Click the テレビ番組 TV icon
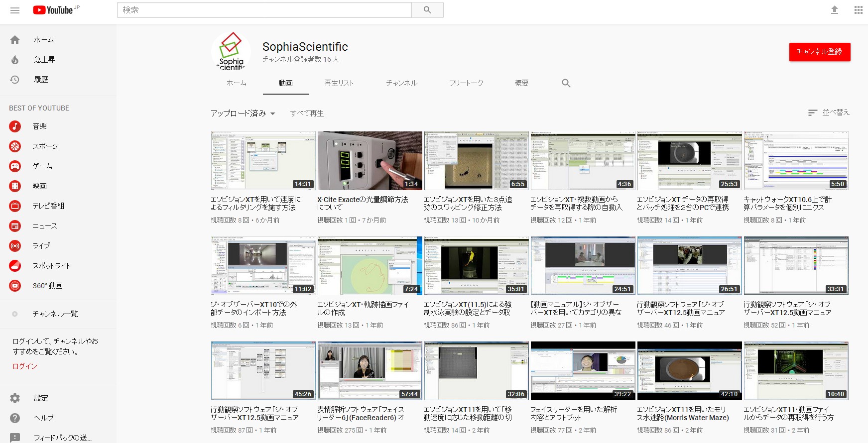 pyautogui.click(x=15, y=206)
